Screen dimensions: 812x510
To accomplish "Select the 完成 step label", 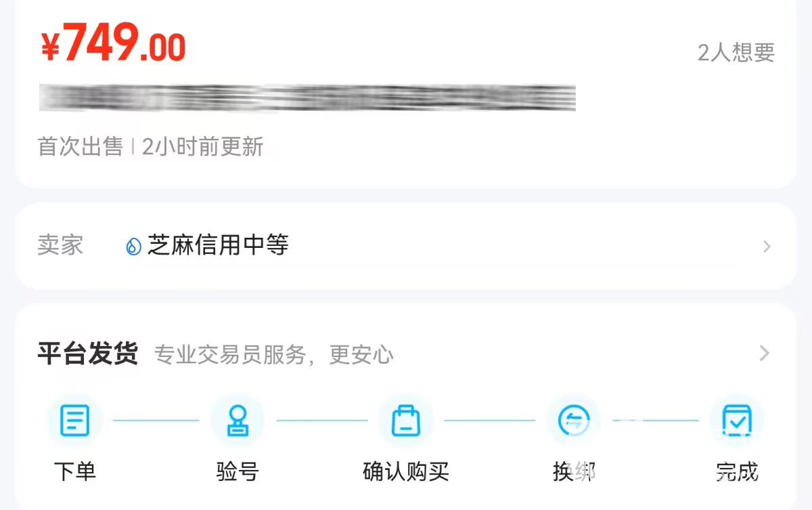I will [737, 471].
